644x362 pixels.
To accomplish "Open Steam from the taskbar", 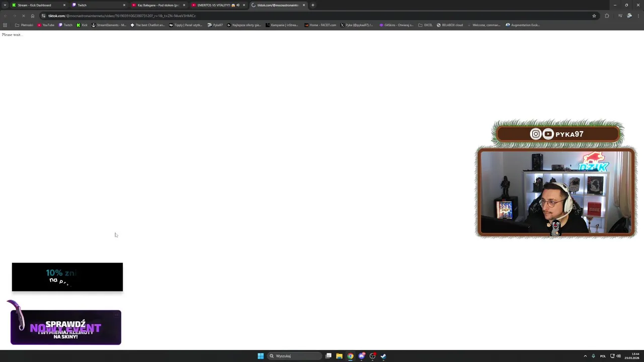I will [383, 356].
